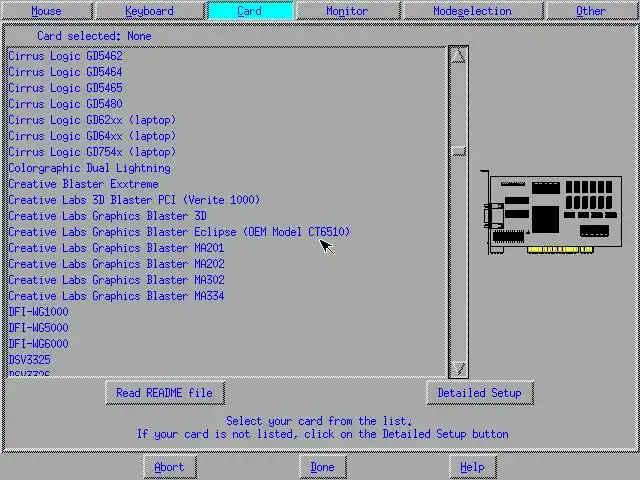Switch to the Mouse tab

tap(47, 11)
